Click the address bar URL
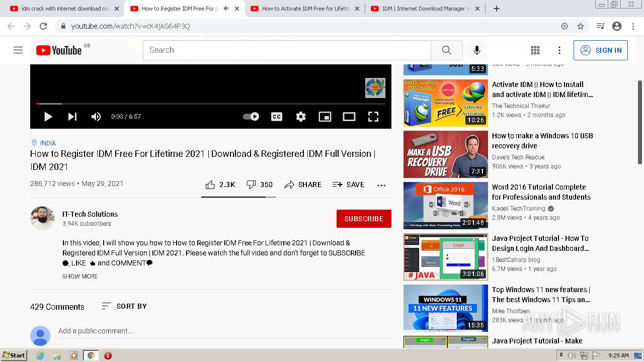The image size is (644, 362). [130, 26]
